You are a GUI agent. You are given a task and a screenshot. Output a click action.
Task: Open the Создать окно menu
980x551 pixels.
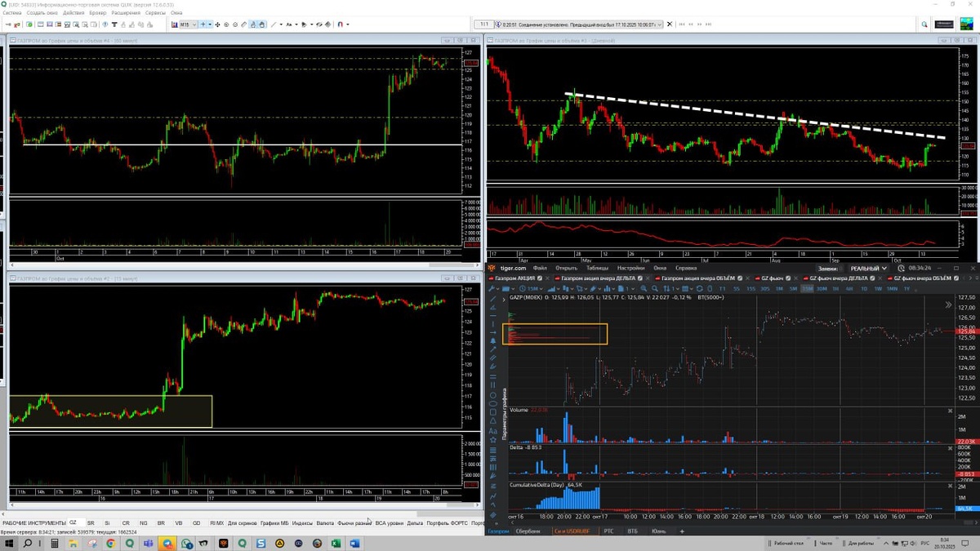pos(42,13)
